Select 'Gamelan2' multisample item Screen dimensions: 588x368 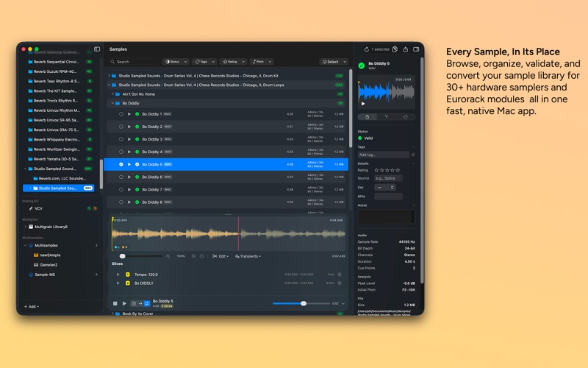(x=49, y=265)
